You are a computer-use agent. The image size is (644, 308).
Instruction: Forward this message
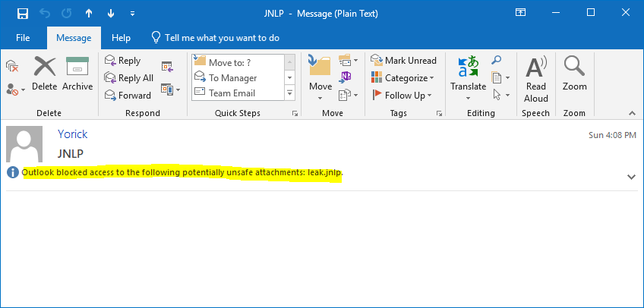(128, 96)
